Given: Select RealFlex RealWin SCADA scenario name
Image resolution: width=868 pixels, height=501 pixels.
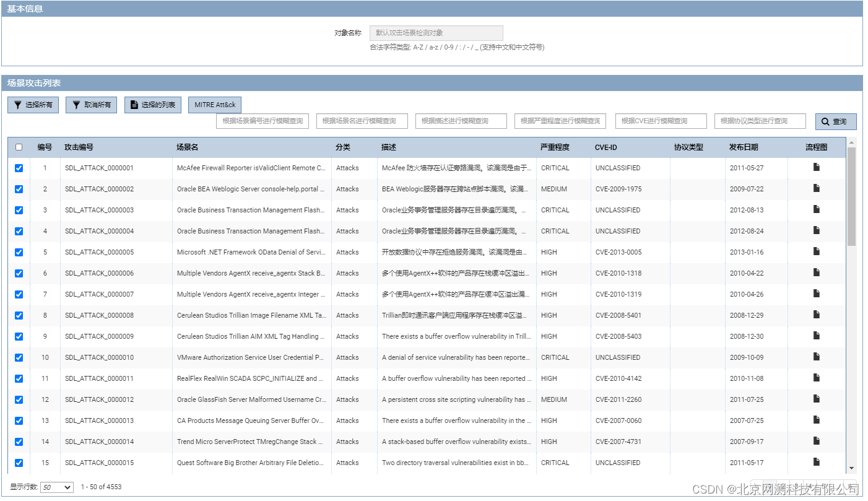Looking at the screenshot, I should click(251, 378).
